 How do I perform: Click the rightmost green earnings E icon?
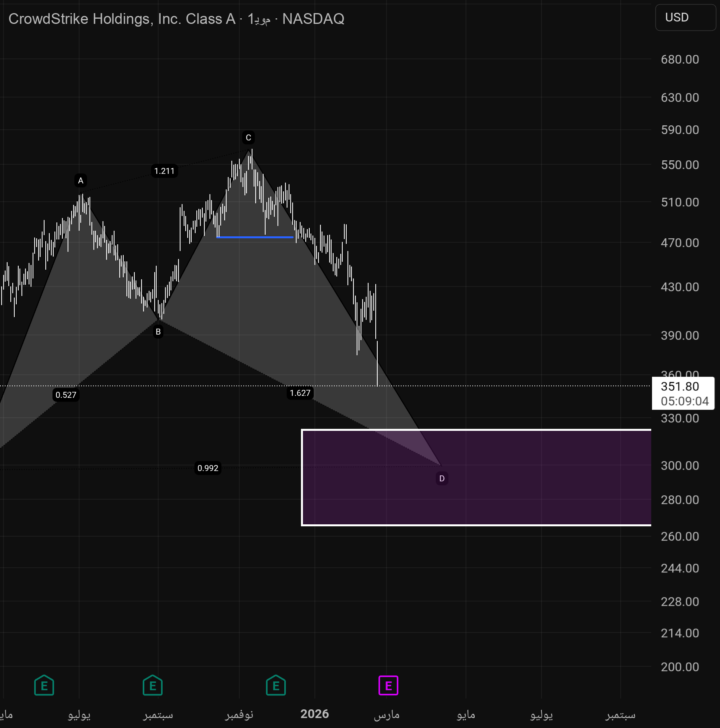pos(276,685)
